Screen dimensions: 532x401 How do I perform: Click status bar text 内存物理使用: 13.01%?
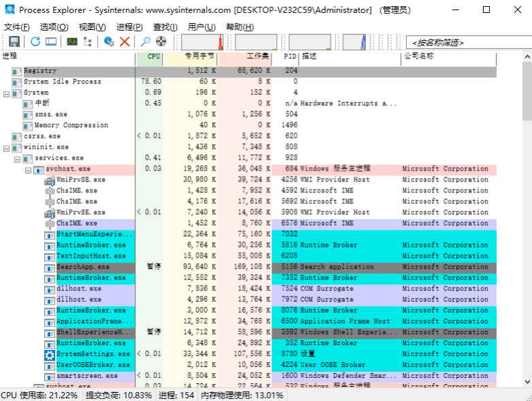242,396
